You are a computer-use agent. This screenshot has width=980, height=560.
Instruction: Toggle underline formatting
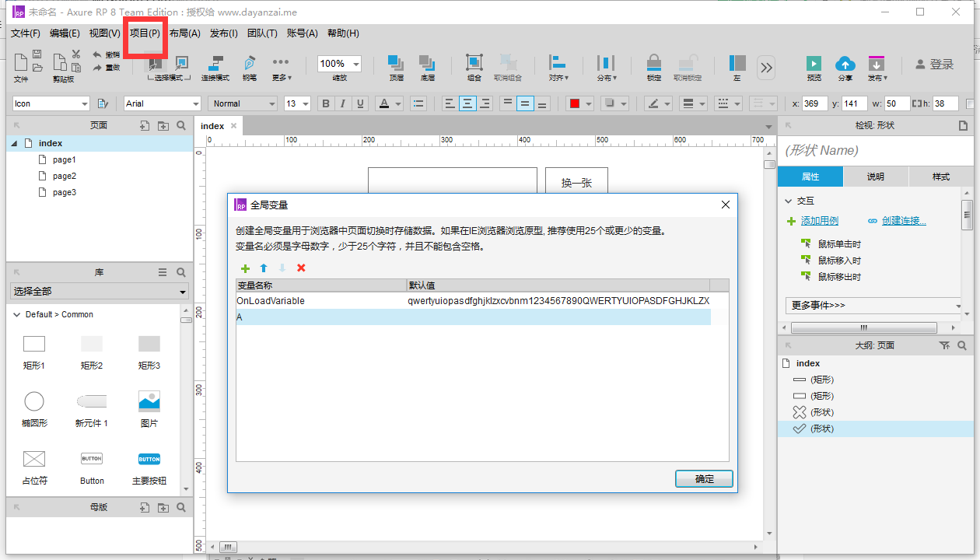pyautogui.click(x=360, y=103)
